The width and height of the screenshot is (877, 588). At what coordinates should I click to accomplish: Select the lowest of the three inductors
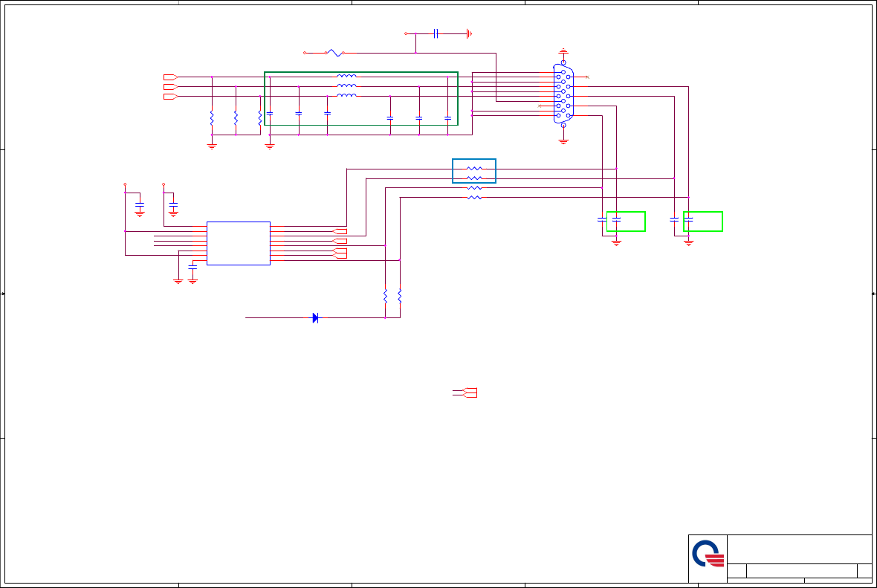coord(346,95)
